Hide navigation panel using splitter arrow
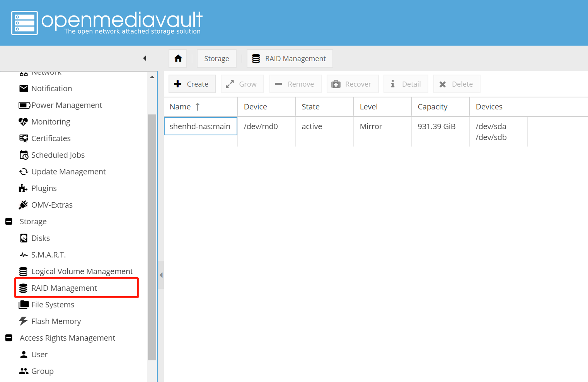588x382 pixels. tap(161, 275)
